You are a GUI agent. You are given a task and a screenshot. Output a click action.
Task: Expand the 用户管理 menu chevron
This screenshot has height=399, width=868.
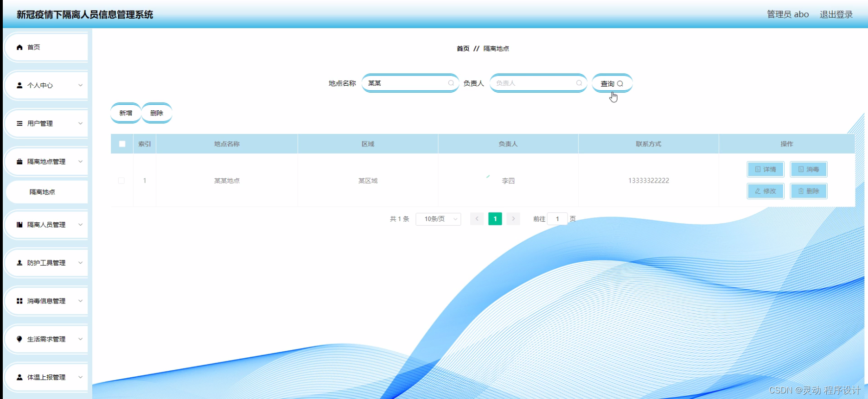80,123
